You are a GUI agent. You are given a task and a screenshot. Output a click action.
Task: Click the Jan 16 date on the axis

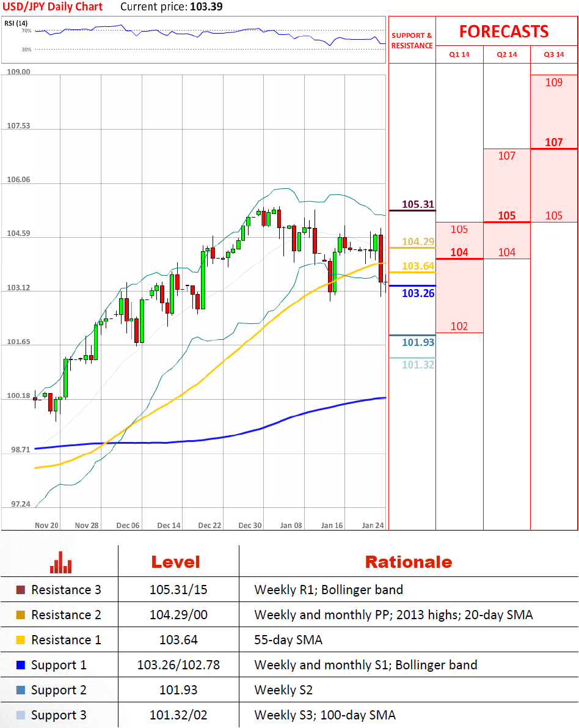[x=332, y=525]
